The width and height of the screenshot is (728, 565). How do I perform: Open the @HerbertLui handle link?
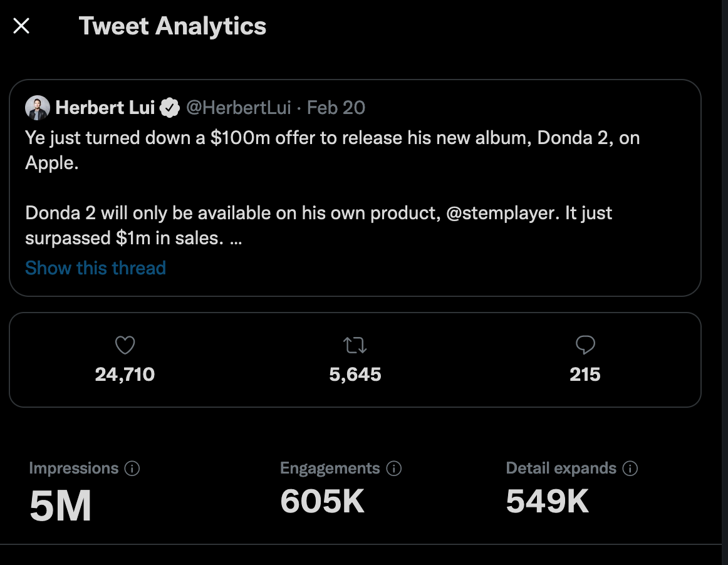pos(239,108)
